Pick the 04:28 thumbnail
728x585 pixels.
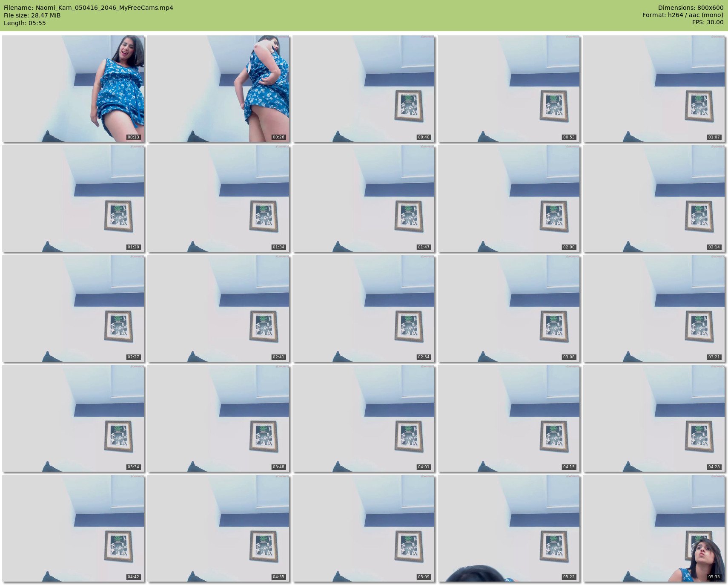click(654, 418)
